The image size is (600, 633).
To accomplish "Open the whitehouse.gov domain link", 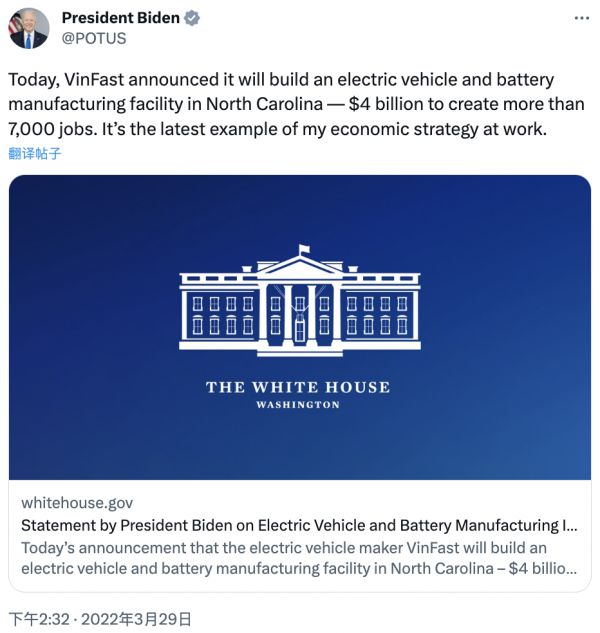I will point(77,502).
